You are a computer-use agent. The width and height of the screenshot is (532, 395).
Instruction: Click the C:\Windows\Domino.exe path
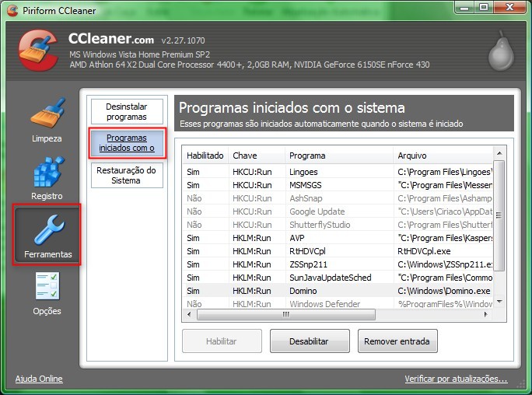(444, 291)
